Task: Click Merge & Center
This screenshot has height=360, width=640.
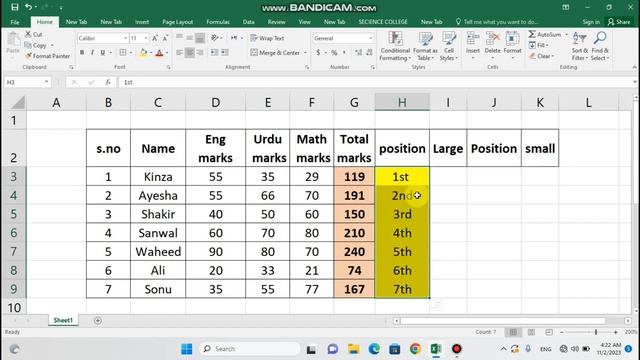Action: (x=275, y=53)
